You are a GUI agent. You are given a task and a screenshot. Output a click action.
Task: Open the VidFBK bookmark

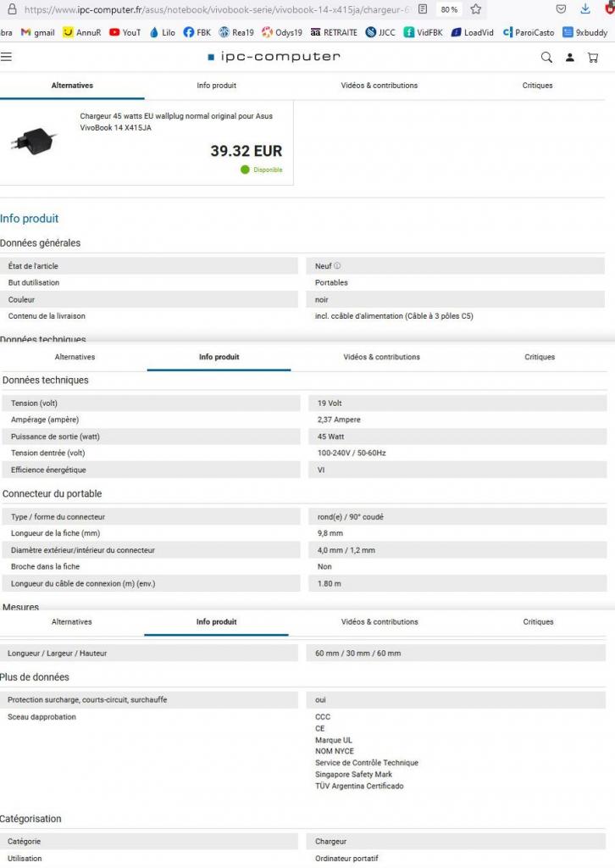click(x=423, y=33)
